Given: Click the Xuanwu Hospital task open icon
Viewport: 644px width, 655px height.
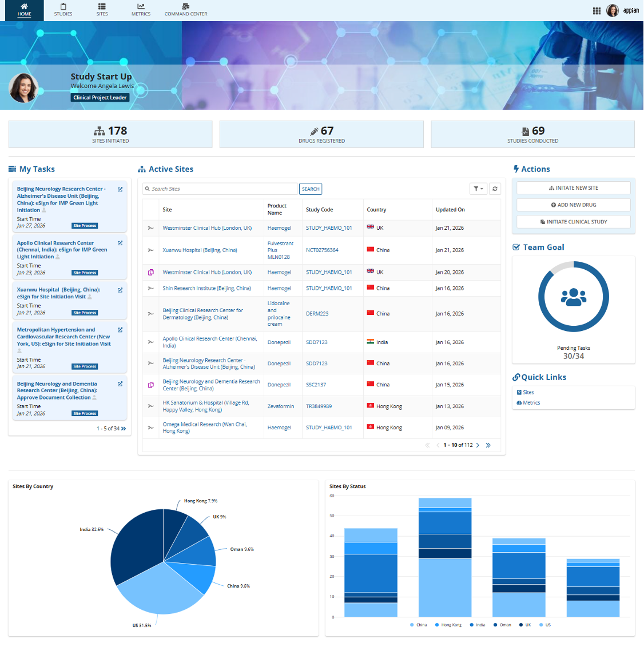Looking at the screenshot, I should click(120, 290).
